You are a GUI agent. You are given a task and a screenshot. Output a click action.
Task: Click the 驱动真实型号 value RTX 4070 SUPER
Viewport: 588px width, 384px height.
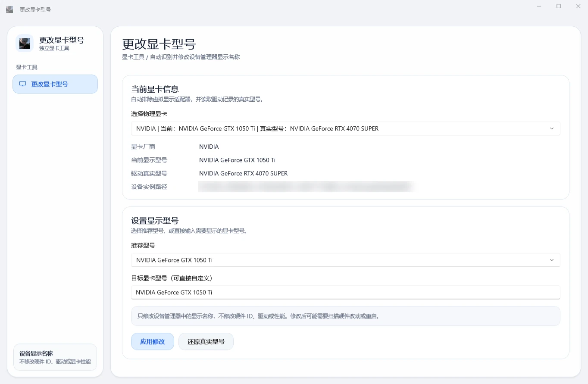pos(243,173)
